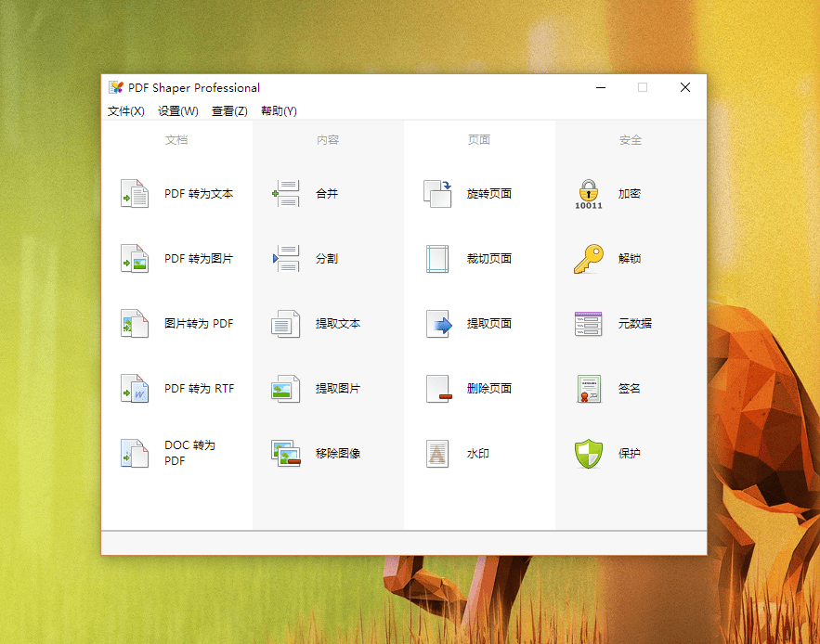Click the PDF Shaper logo in title bar
The width and height of the screenshot is (820, 644).
coord(115,87)
